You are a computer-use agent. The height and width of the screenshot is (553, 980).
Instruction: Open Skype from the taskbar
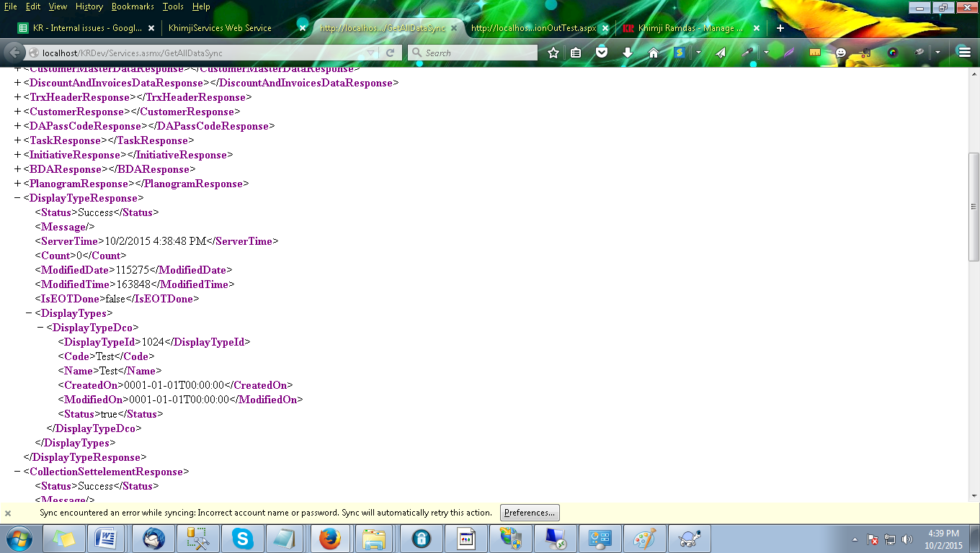243,538
